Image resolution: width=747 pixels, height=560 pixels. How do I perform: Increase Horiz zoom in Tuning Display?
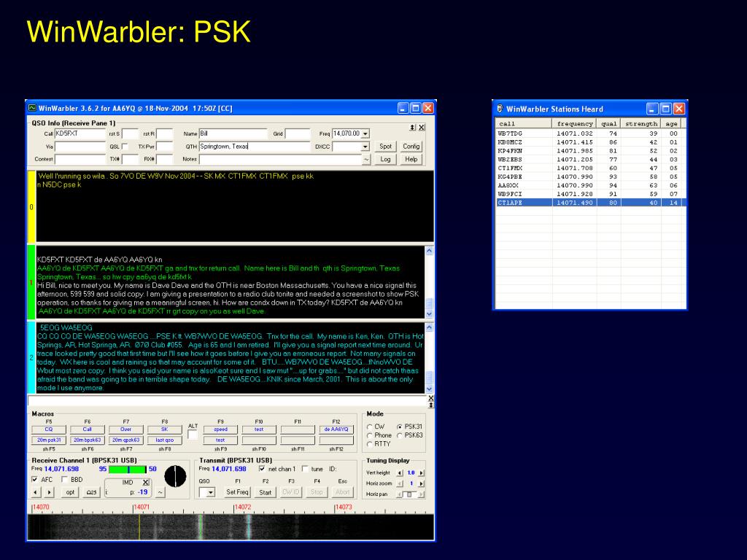pyautogui.click(x=421, y=483)
